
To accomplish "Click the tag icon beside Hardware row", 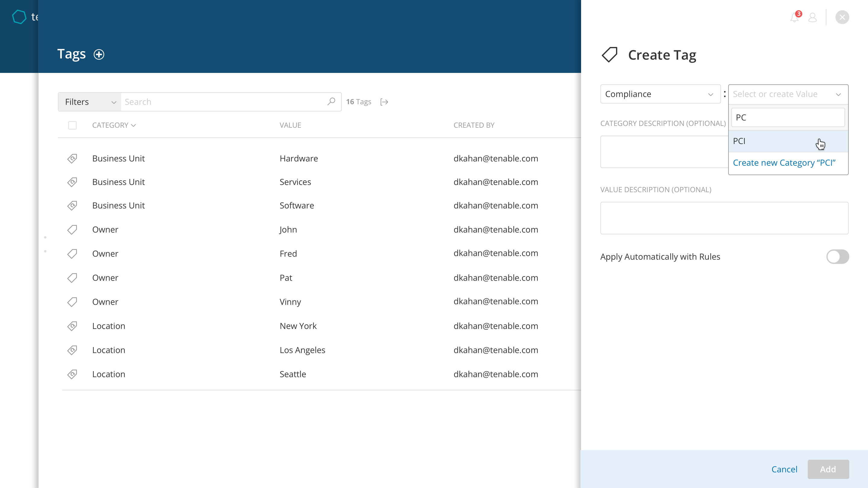I will tap(72, 159).
